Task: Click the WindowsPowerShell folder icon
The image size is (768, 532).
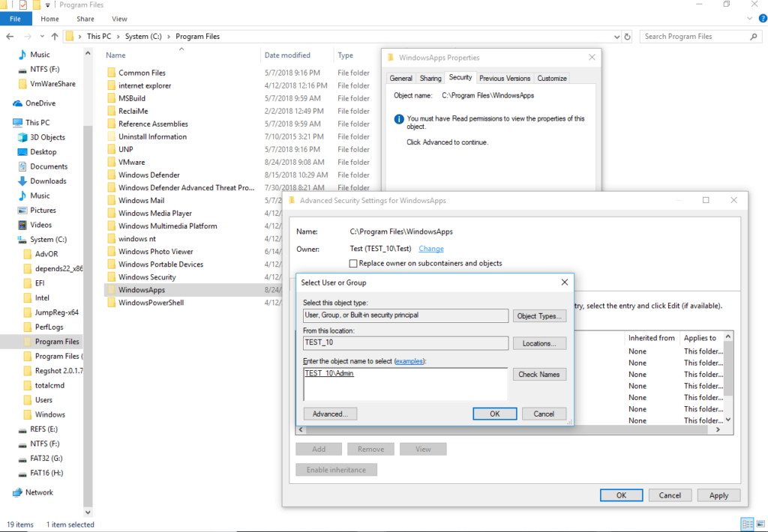Action: click(x=111, y=303)
